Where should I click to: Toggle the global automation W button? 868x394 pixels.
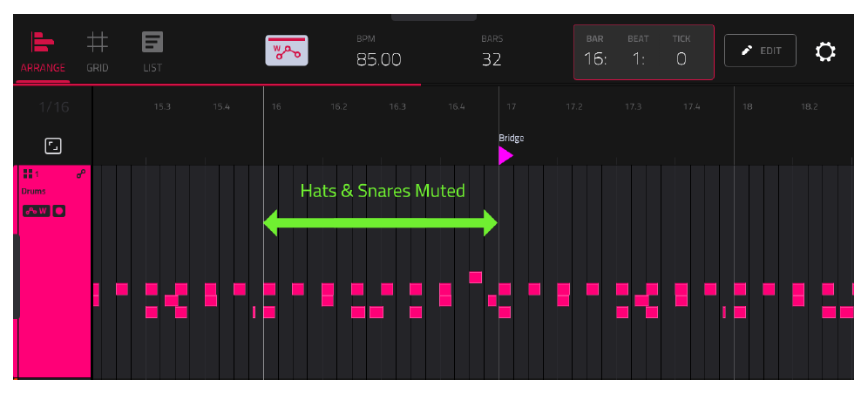tap(286, 51)
